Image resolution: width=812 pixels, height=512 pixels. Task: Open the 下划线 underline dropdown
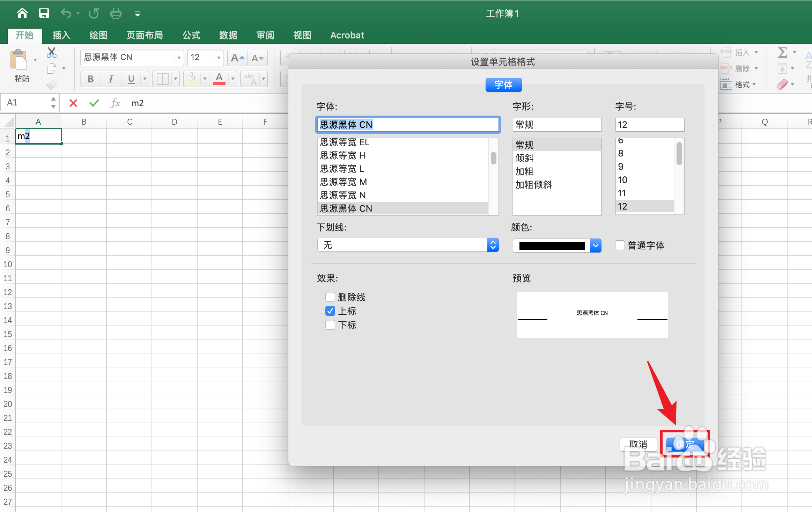(408, 245)
